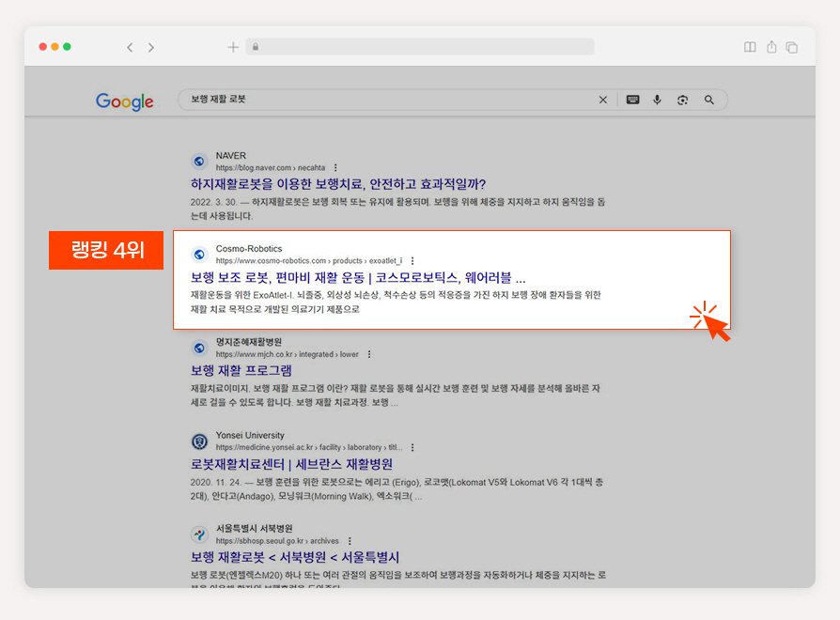Click the browser back arrow
Viewport: 840px width, 620px height.
click(x=130, y=48)
